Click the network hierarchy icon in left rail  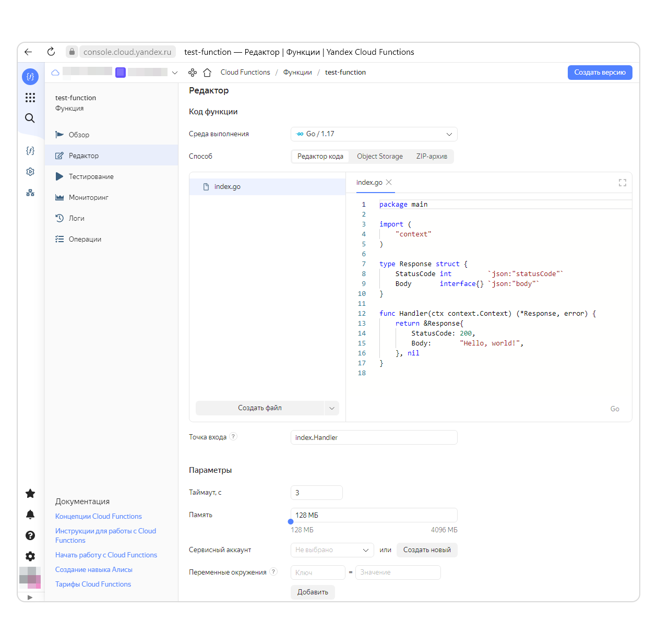30,193
